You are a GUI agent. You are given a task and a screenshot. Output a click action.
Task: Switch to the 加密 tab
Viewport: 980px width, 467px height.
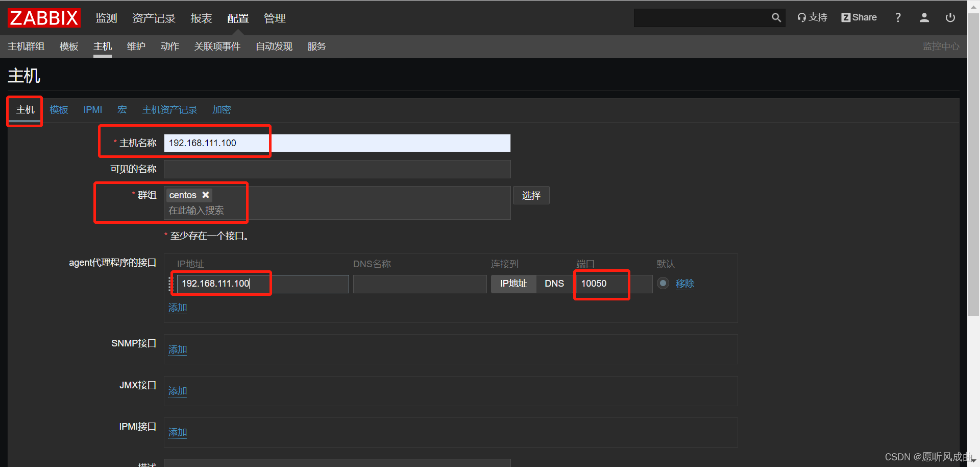[222, 110]
